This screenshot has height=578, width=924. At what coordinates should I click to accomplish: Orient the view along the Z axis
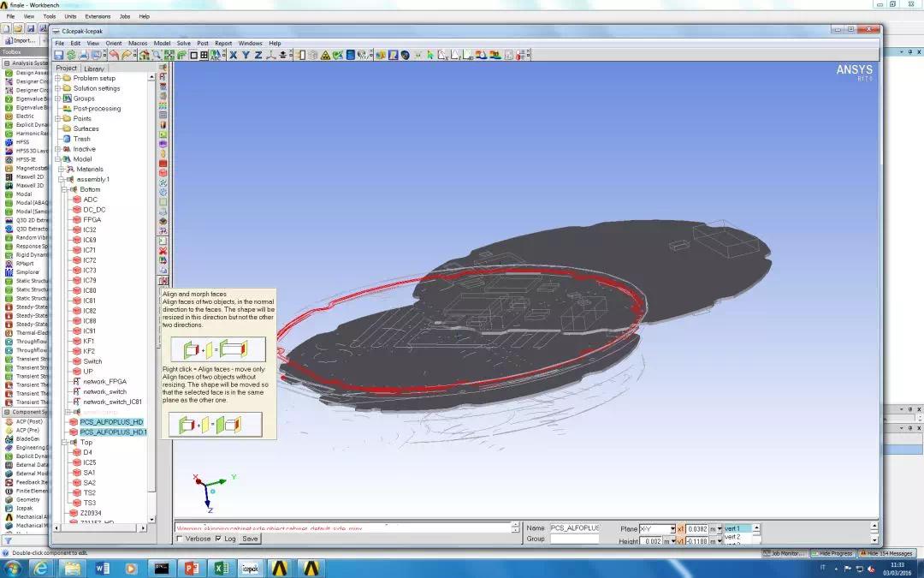tap(258, 55)
